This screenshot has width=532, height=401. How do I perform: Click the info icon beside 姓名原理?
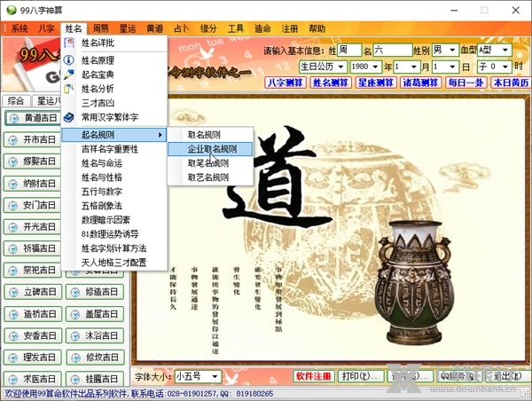click(69, 60)
